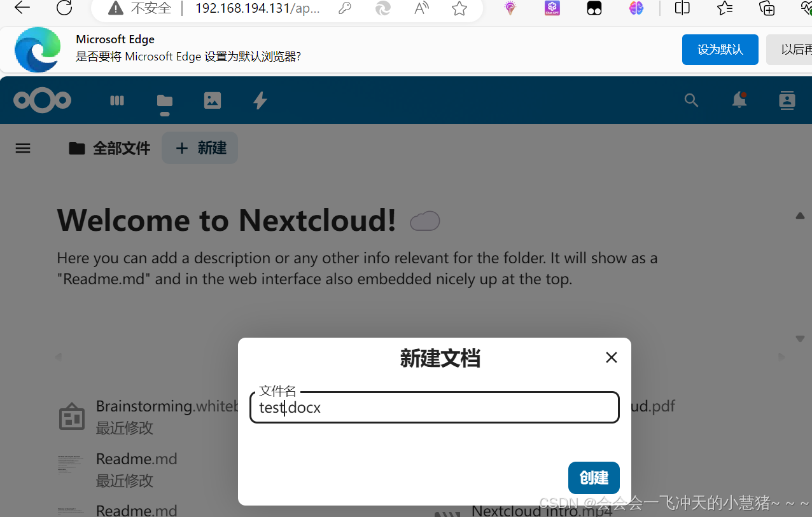Open the pink lightbulb extension icon
Screen dimensions: 812x517
[x=510, y=8]
